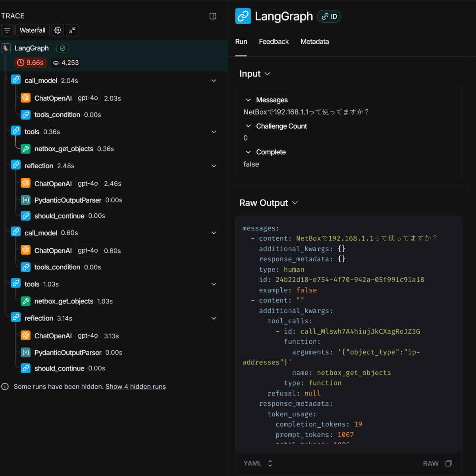Open the trace filter list icon
Image resolution: width=476 pixels, height=476 pixels.
pos(7,30)
